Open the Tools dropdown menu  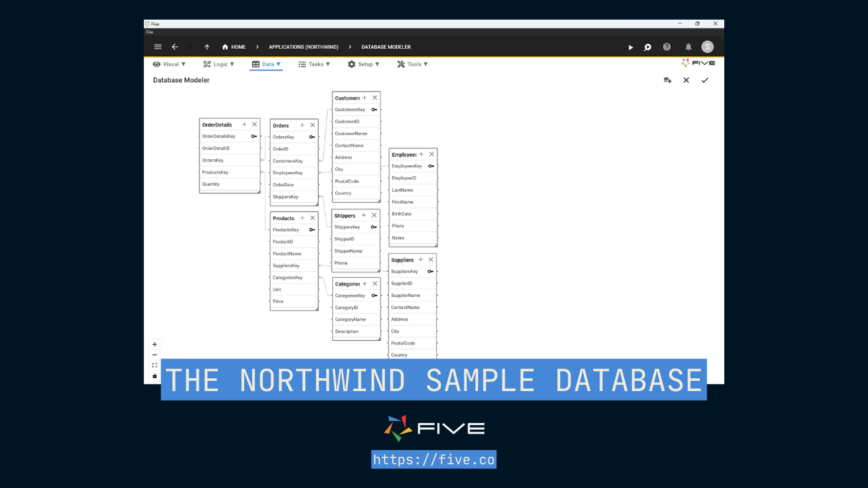point(413,64)
